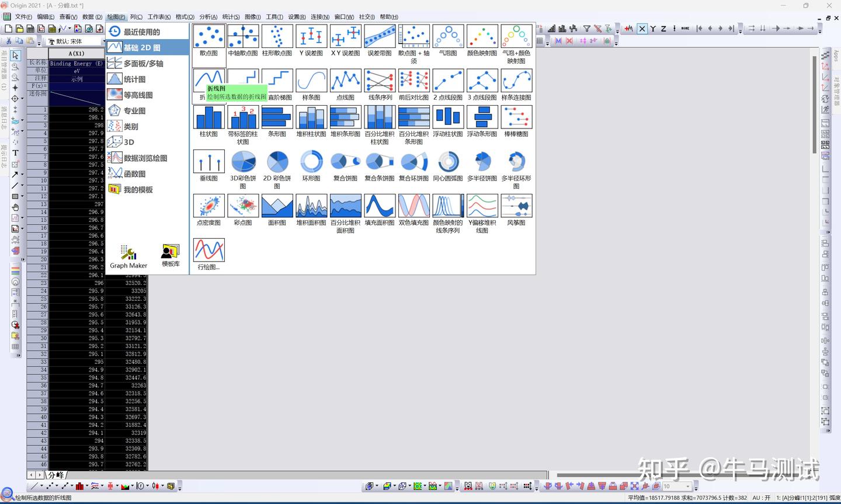Select the text tool T in left toolbar
This screenshot has width=841, height=504.
click(x=15, y=153)
